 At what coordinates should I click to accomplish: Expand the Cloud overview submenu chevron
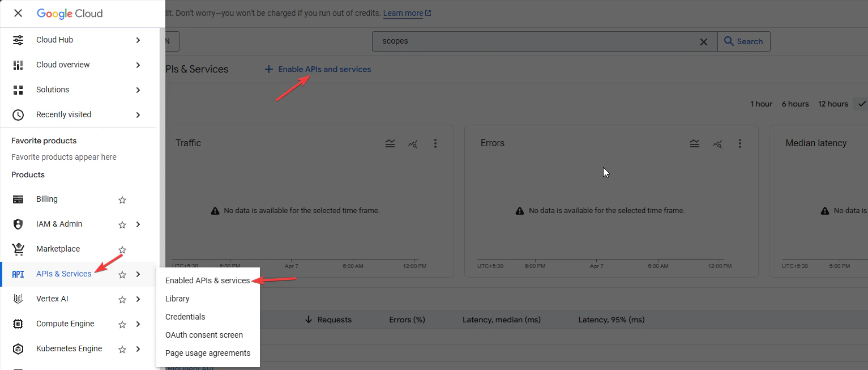[x=138, y=65]
